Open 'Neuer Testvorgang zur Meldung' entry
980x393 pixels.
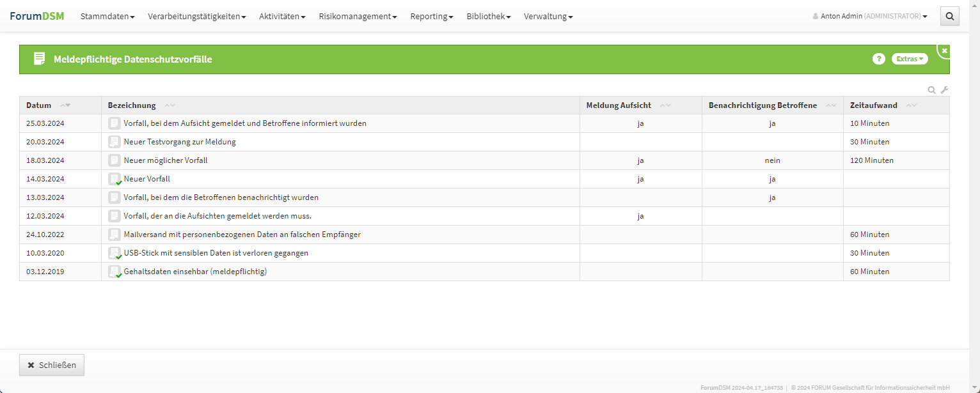pyautogui.click(x=180, y=142)
